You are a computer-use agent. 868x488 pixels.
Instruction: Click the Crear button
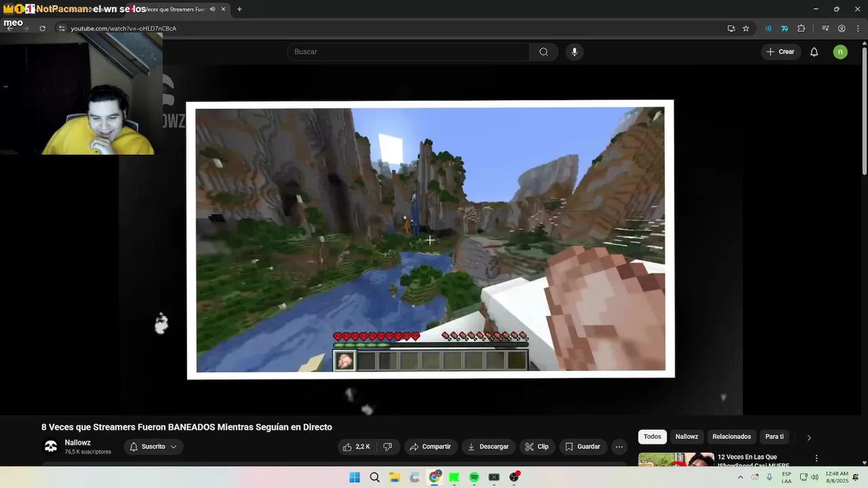(x=781, y=52)
